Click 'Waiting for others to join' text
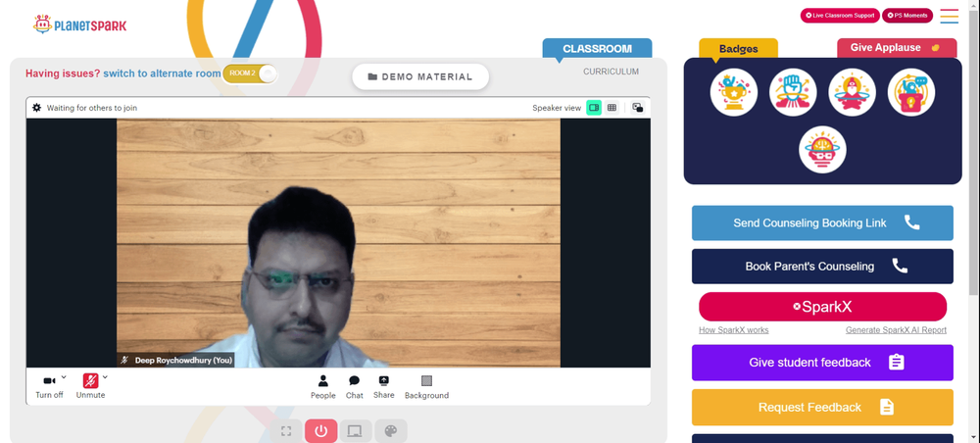Viewport: 980px width, 443px height. pyautogui.click(x=92, y=108)
